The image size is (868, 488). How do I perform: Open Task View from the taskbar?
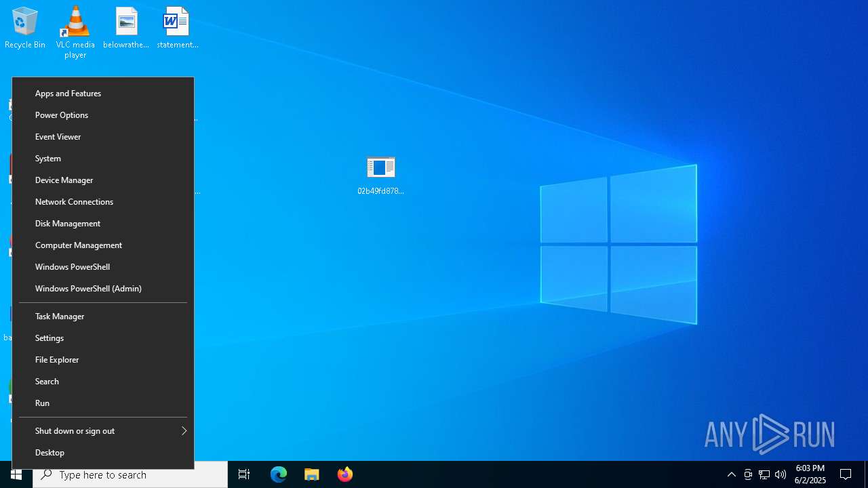coord(244,474)
